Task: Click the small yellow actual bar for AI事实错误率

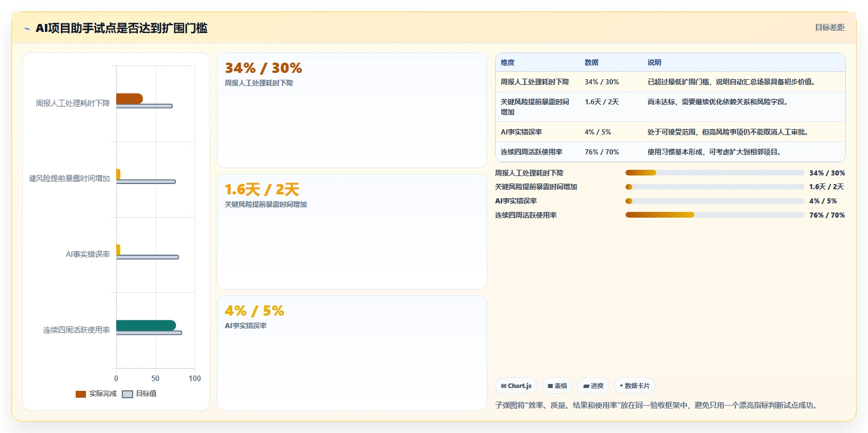Action: tap(118, 250)
